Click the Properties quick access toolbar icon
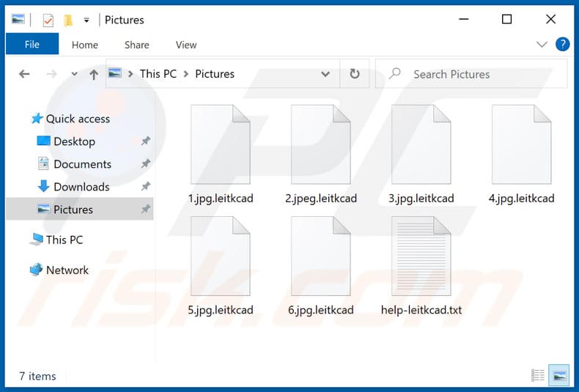This screenshot has height=392, width=579. click(49, 20)
